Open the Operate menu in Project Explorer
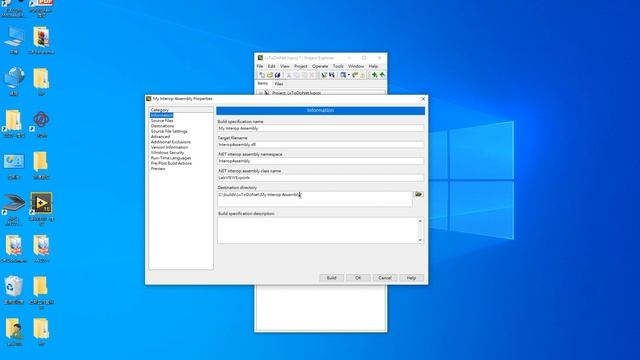 (320, 66)
